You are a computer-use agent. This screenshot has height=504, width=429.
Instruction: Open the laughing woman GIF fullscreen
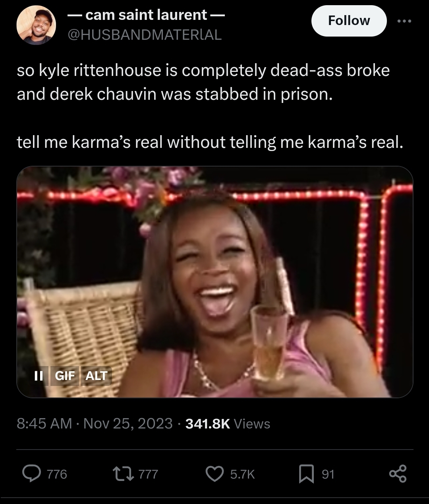click(x=214, y=282)
